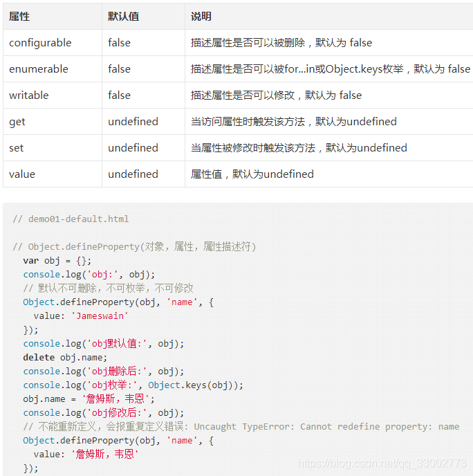Click comment 默认不可删除，不可枚举，不可修改
Screen dimensions: 473x476
pyautogui.click(x=109, y=288)
